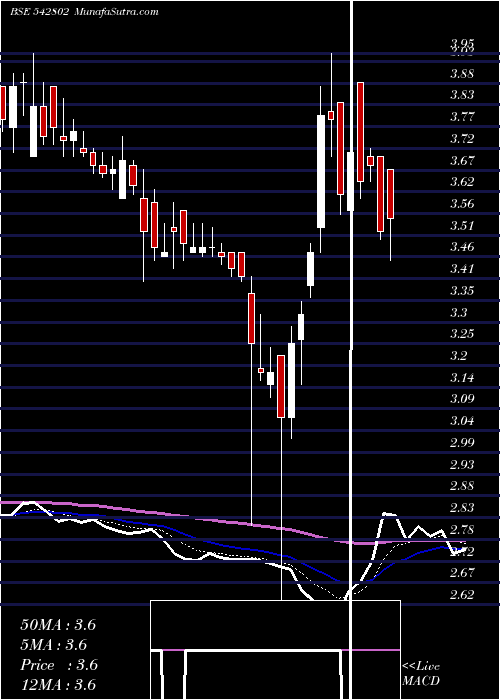
Task: Select the 3.56 price axis label
Action: 462,204
